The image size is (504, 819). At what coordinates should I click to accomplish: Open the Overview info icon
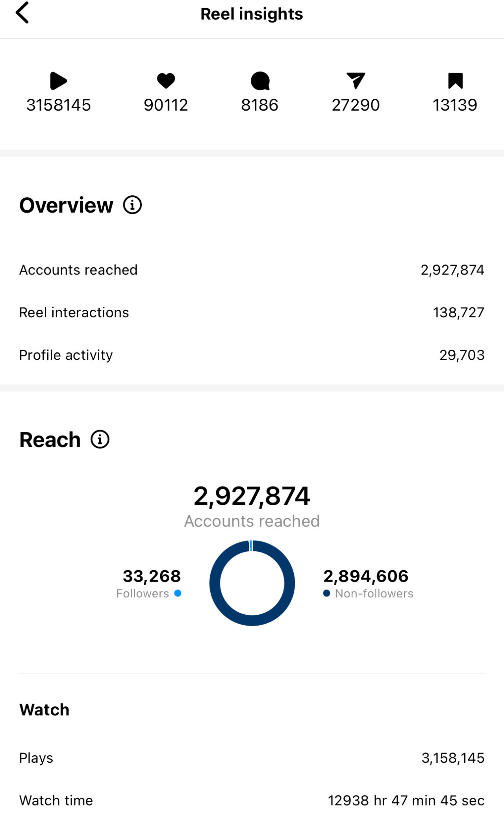click(x=132, y=205)
